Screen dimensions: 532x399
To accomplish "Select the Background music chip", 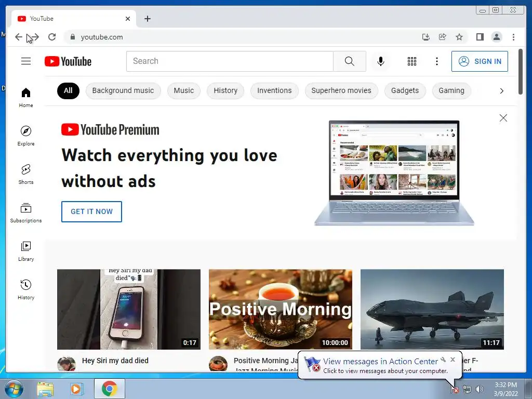I will click(x=123, y=91).
